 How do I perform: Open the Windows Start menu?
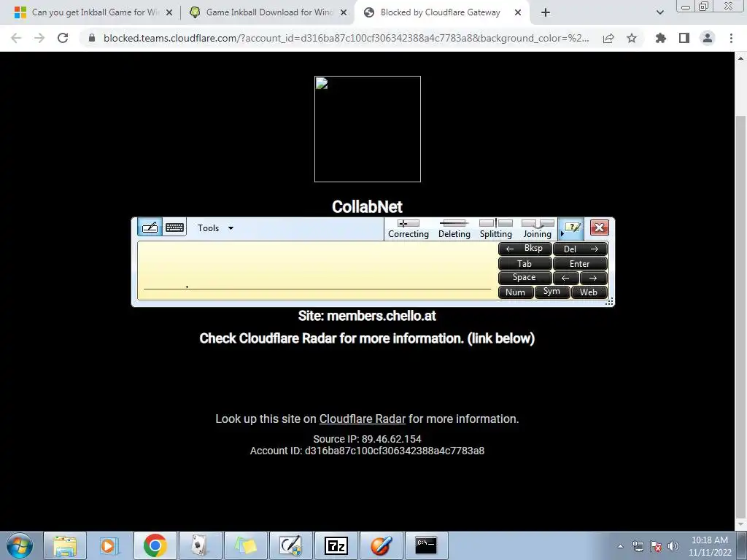19,545
